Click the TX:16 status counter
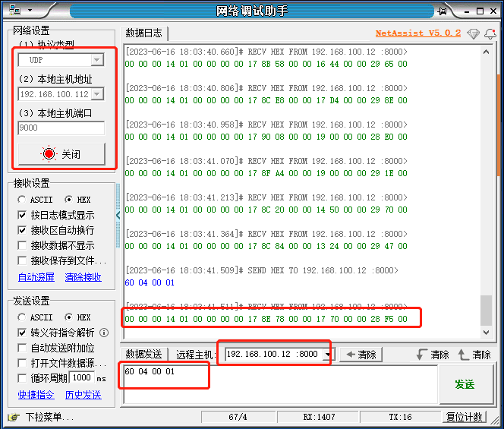504x429 pixels. pyautogui.click(x=400, y=417)
